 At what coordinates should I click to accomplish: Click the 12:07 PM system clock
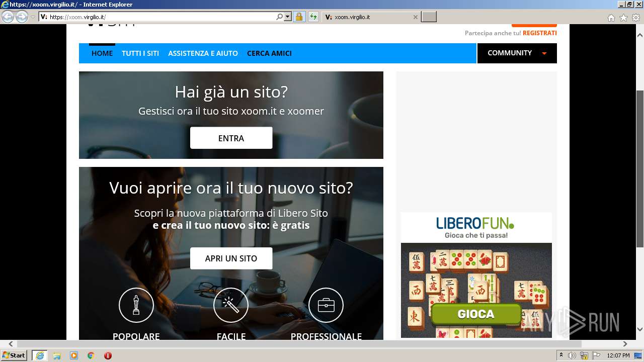click(x=618, y=355)
